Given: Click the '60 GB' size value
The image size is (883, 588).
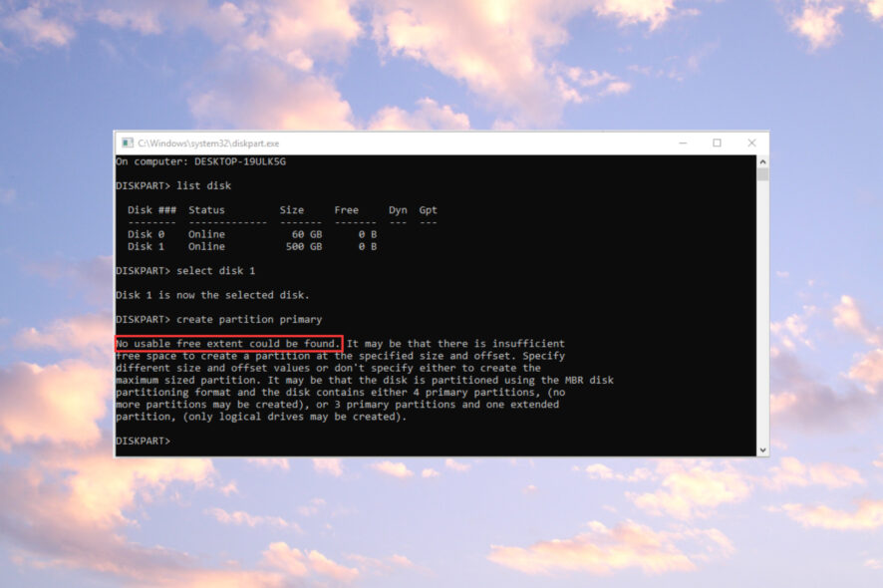Looking at the screenshot, I should click(x=307, y=234).
